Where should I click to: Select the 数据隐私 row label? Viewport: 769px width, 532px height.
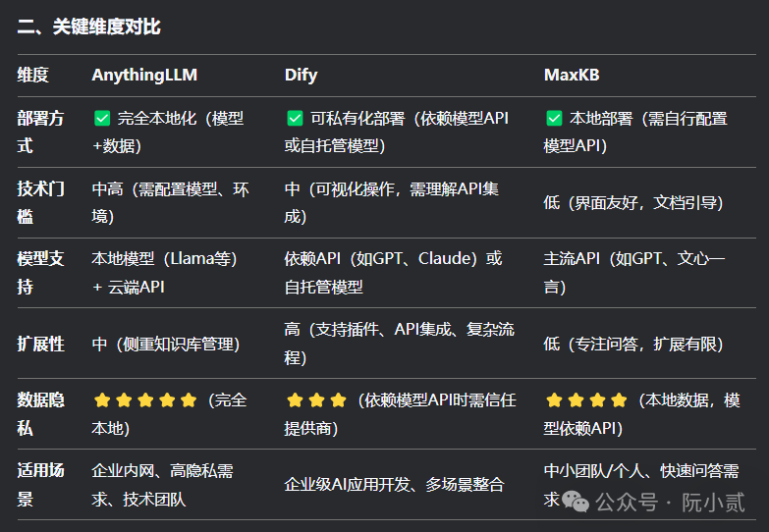pyautogui.click(x=40, y=414)
